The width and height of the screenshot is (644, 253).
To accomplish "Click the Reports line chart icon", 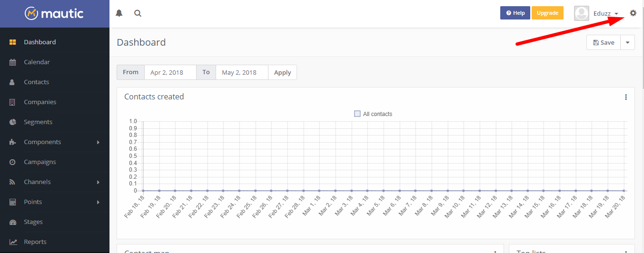I will coord(13,242).
